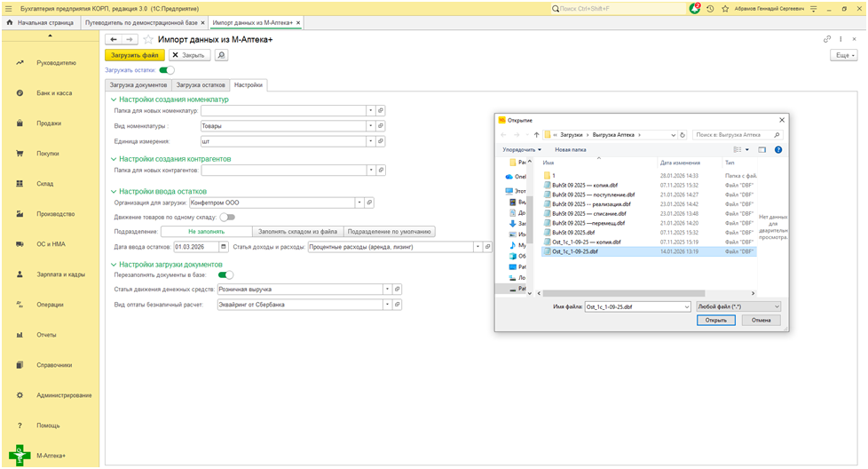
Task: Open the history clock icon
Action: click(x=709, y=8)
